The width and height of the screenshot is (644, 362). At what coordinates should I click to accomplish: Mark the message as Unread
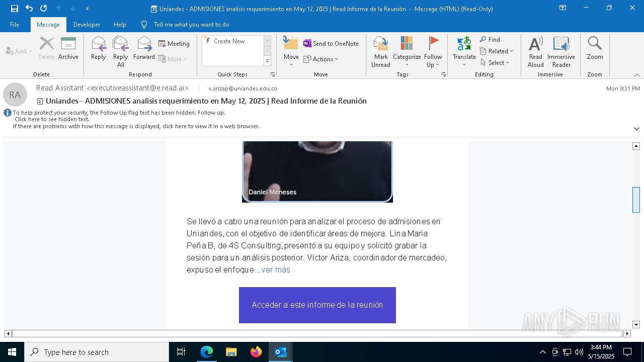point(381,52)
